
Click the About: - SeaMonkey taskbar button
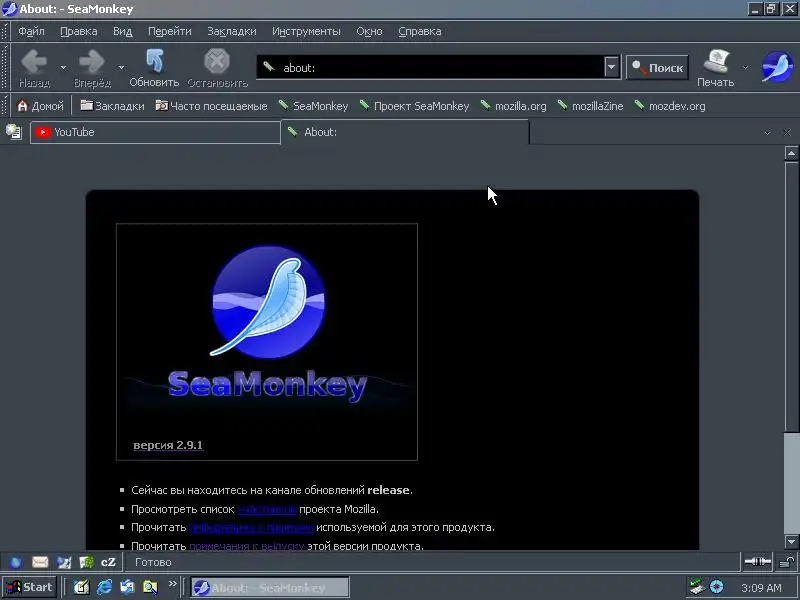(x=270, y=587)
